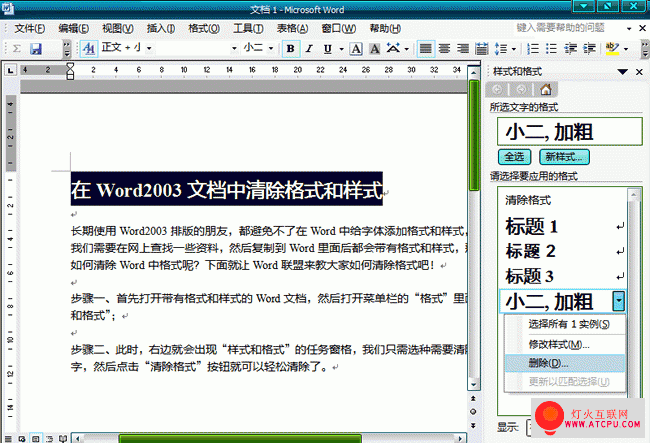The width and height of the screenshot is (650, 443).
Task: Click the next page double arrow
Action: (x=473, y=425)
